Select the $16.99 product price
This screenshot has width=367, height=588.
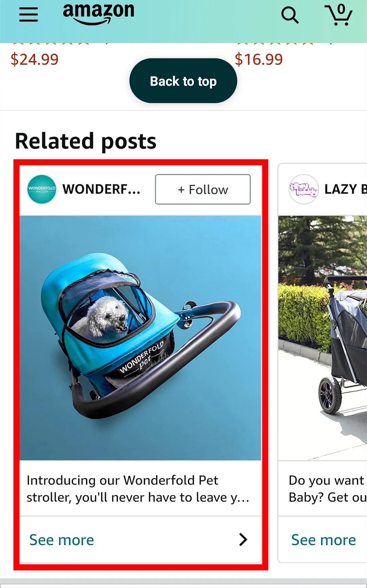tap(259, 59)
